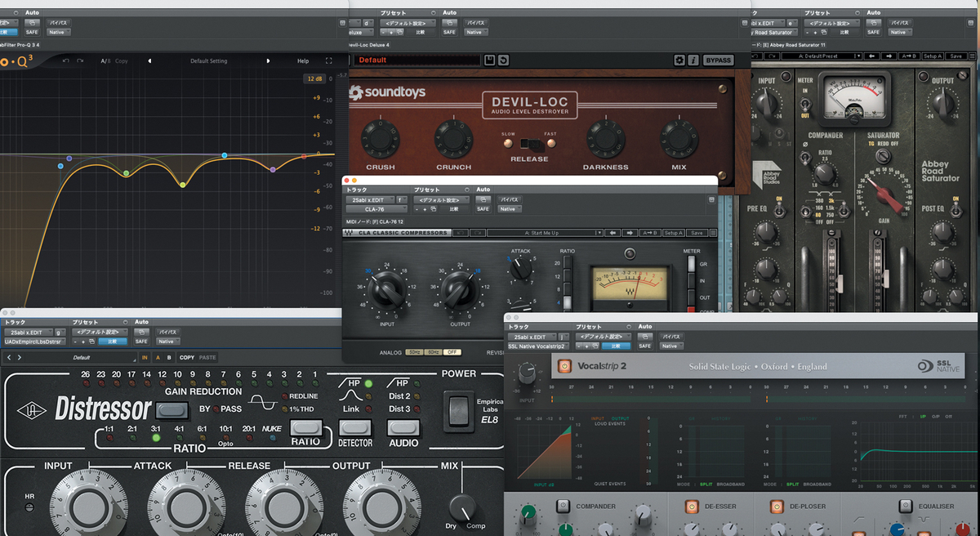Toggle the DE-PLOSER power button

tap(776, 507)
